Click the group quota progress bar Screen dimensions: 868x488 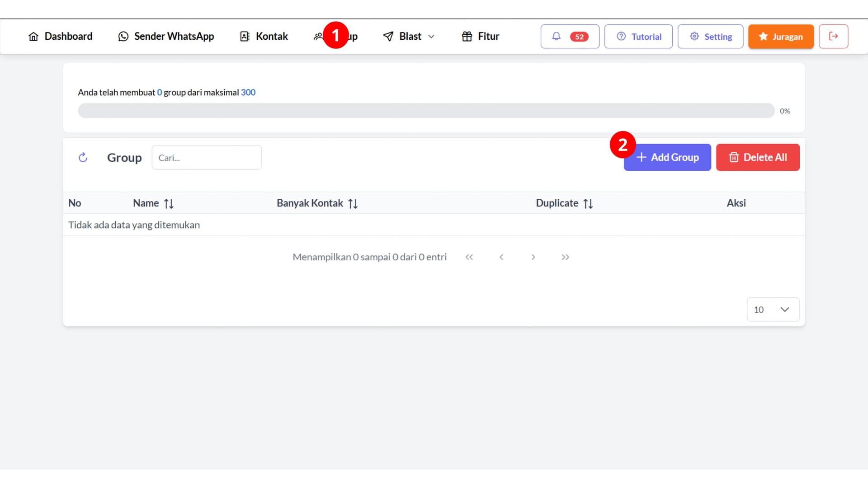(426, 111)
